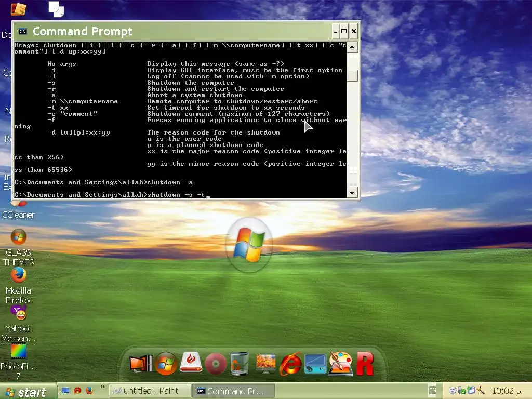This screenshot has width=532, height=399.
Task: Click the '-m \\computername' option text
Action: [x=83, y=101]
